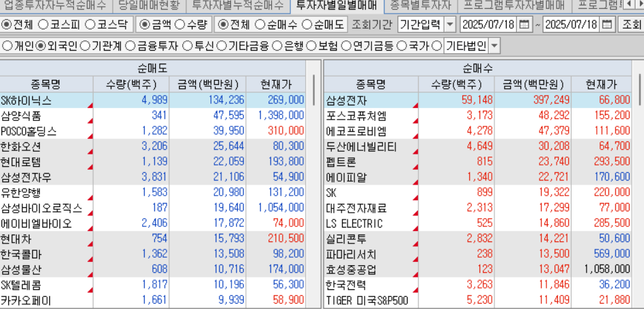Select 에이피알 stock row
The width and height of the screenshot is (644, 309).
(x=477, y=177)
